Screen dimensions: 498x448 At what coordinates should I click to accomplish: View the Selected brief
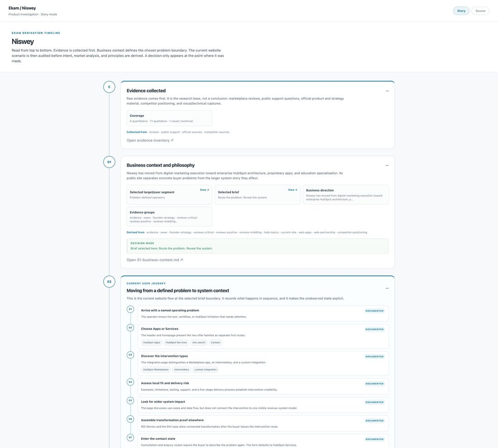[292, 190]
